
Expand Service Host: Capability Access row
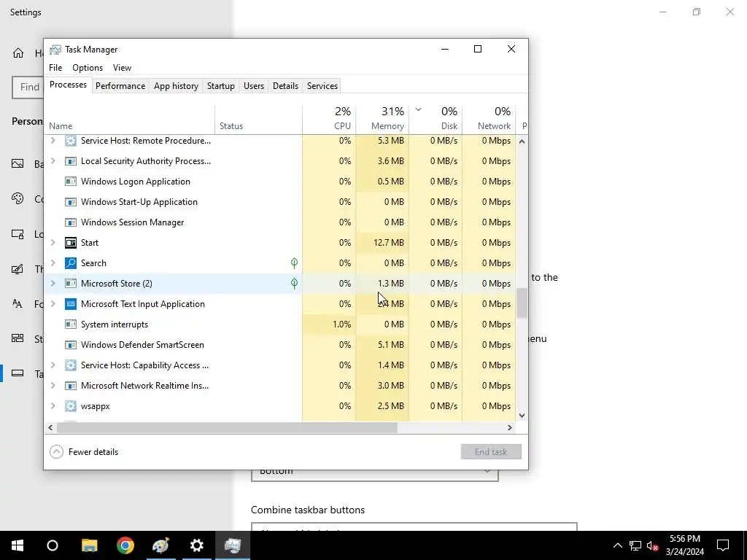coord(53,365)
